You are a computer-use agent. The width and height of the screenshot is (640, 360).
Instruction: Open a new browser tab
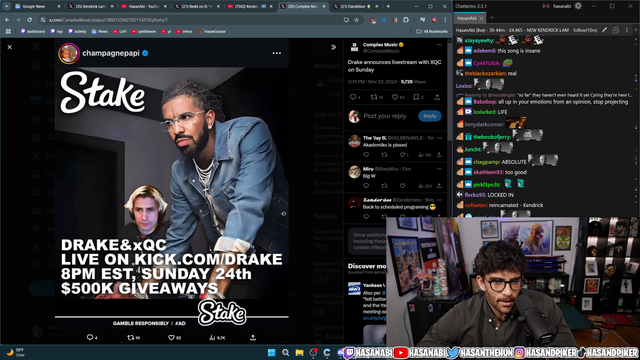(388, 6)
